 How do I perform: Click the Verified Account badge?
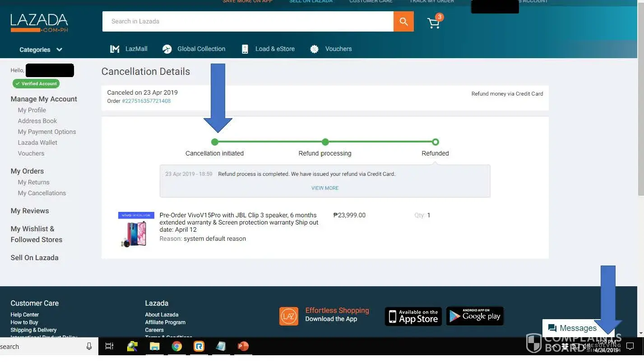[36, 83]
